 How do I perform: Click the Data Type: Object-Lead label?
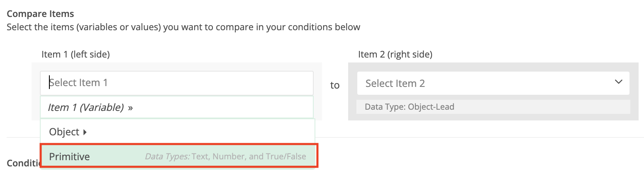click(x=409, y=107)
